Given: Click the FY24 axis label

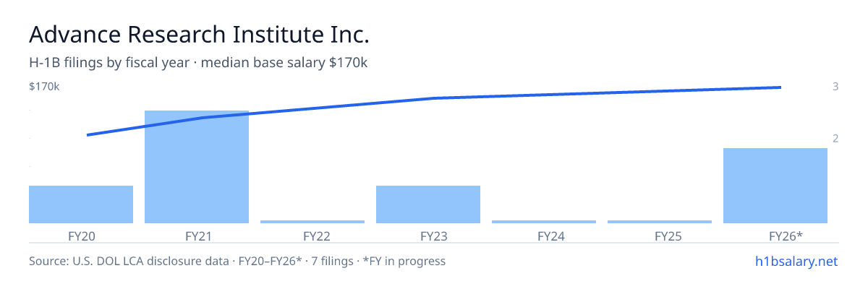Looking at the screenshot, I should 544,236.
